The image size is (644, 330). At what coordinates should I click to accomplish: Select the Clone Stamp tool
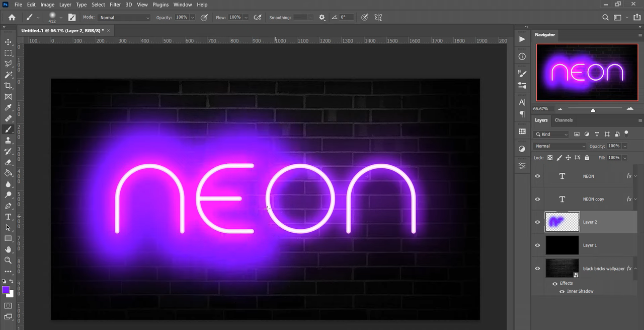pyautogui.click(x=8, y=141)
